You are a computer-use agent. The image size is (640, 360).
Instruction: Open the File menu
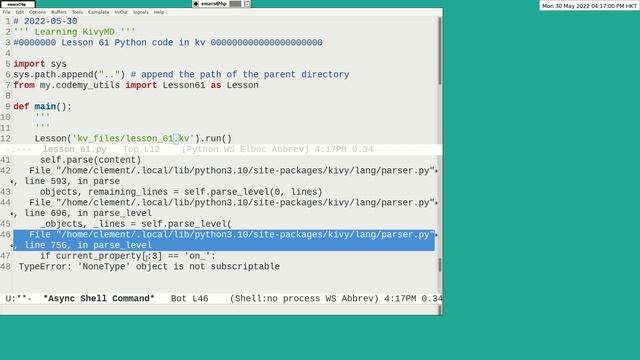[7, 12]
